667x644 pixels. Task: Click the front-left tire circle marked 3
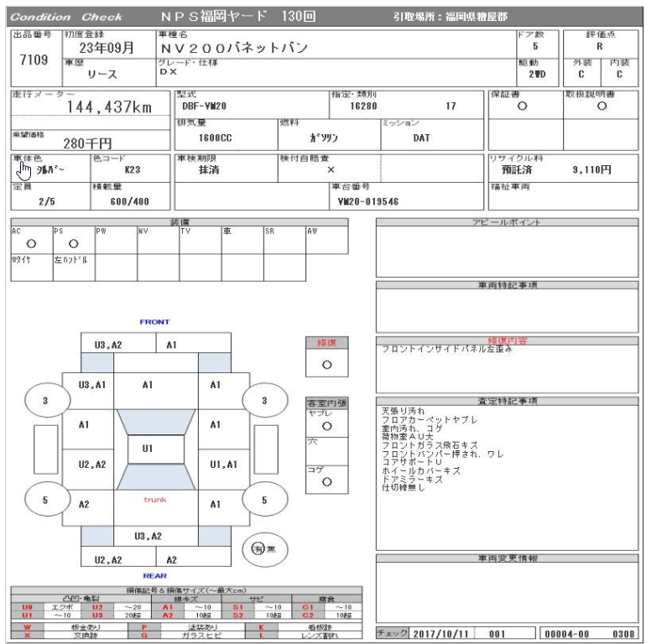[44, 401]
